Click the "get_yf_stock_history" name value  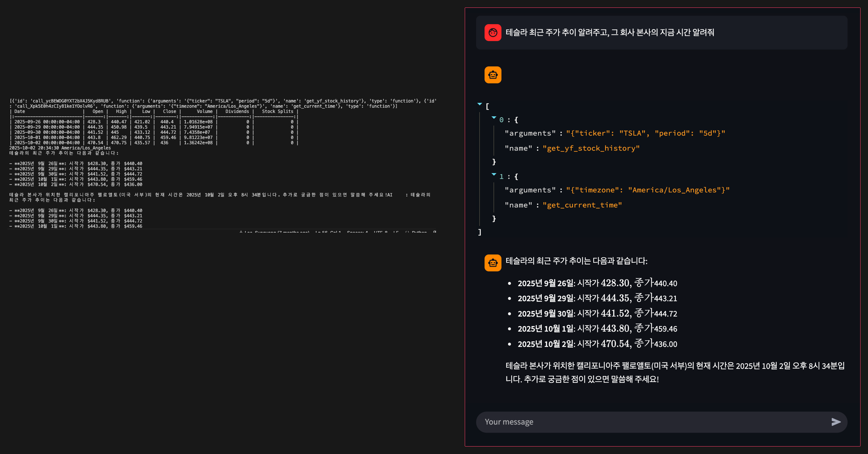tap(591, 148)
